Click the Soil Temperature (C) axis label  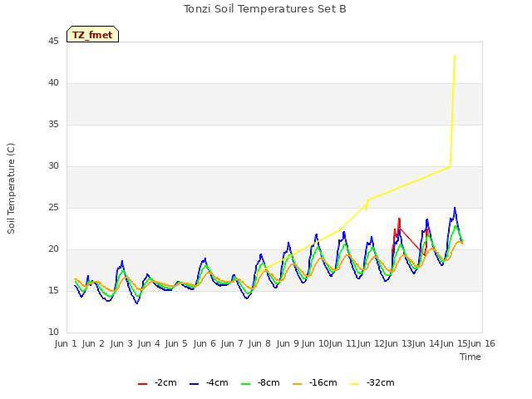(11, 189)
